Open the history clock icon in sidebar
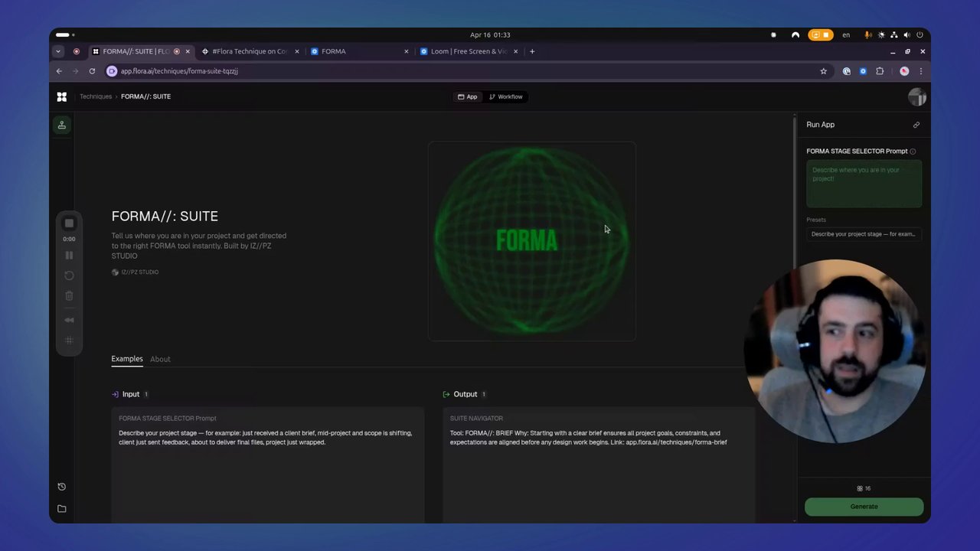 62,487
